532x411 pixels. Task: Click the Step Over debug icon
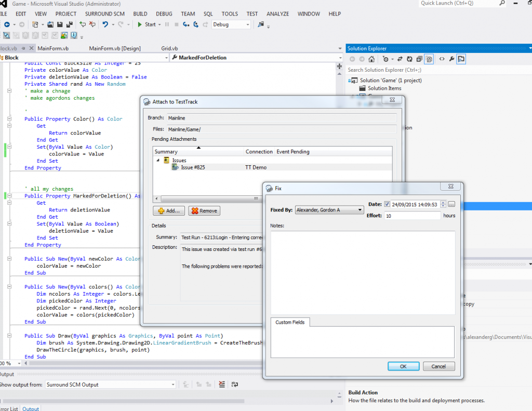click(196, 24)
